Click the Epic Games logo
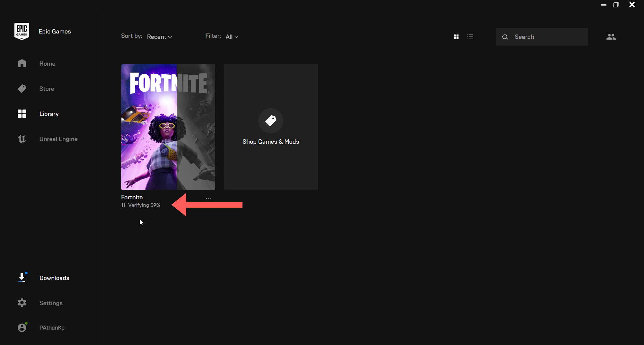Image resolution: width=644 pixels, height=345 pixels. coord(21,31)
